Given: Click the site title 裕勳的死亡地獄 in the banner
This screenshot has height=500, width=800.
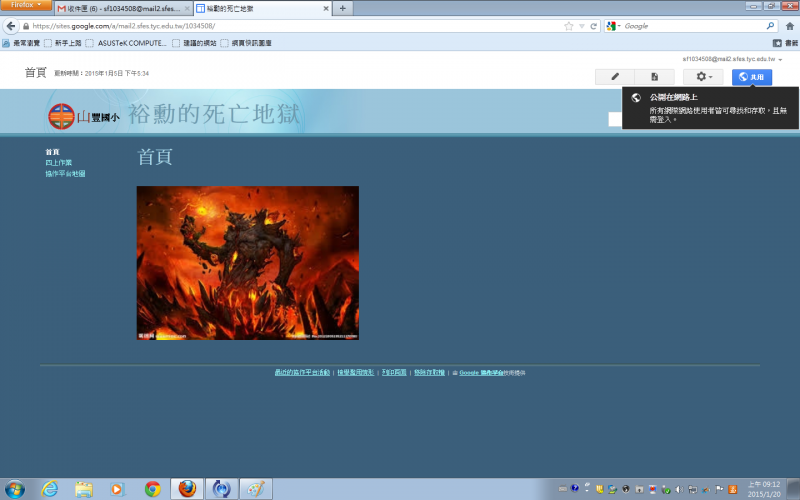Looking at the screenshot, I should click(x=214, y=114).
